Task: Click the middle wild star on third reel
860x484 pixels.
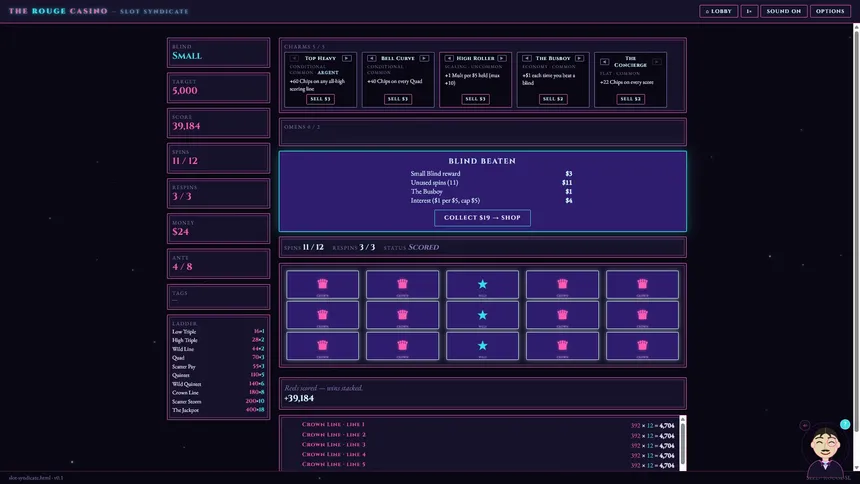Action: click(x=482, y=315)
